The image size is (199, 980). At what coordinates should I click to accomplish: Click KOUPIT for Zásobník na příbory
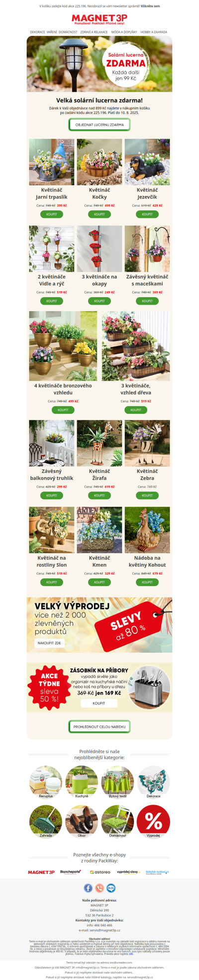coord(99,703)
